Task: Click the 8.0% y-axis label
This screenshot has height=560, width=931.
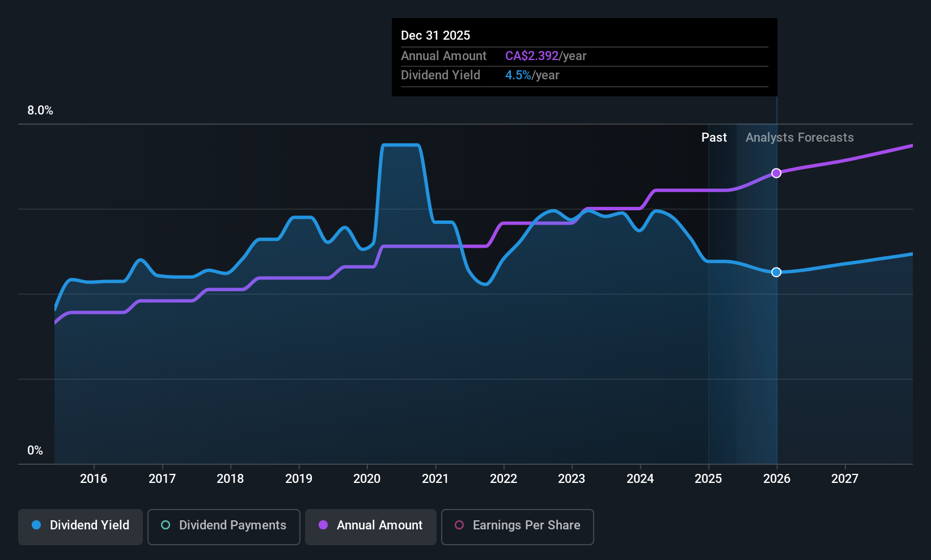Action: click(40, 111)
